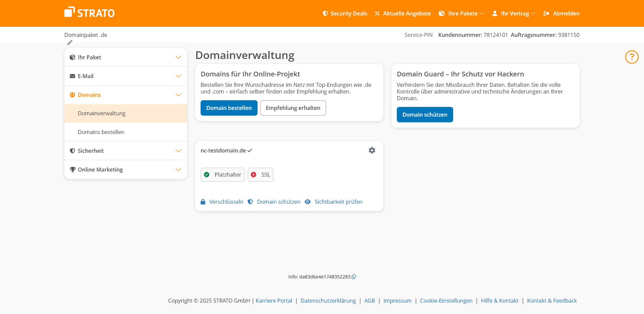
Task: Click the nc-testdomain.de domain name
Action: coord(223,150)
